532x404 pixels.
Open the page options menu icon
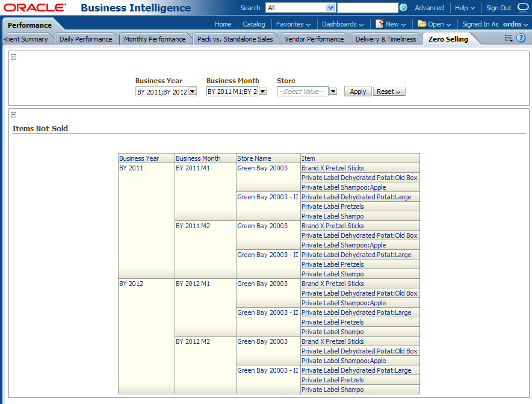(x=509, y=38)
